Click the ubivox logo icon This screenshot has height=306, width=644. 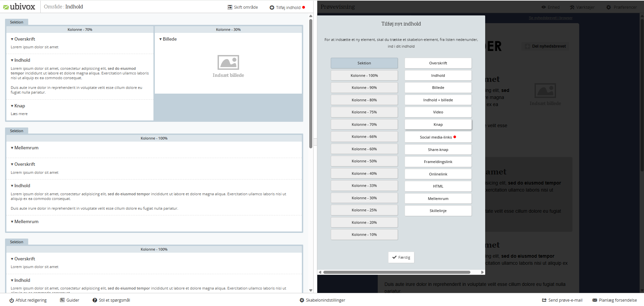pos(6,7)
